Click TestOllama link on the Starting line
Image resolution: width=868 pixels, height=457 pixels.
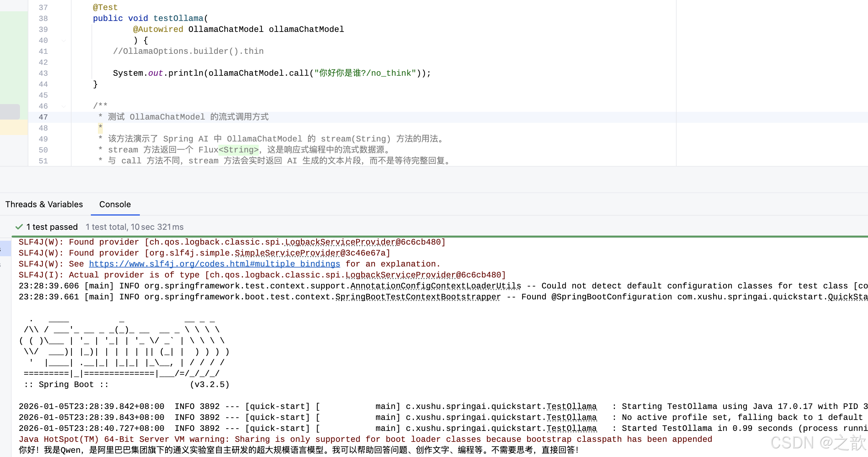pyautogui.click(x=571, y=406)
